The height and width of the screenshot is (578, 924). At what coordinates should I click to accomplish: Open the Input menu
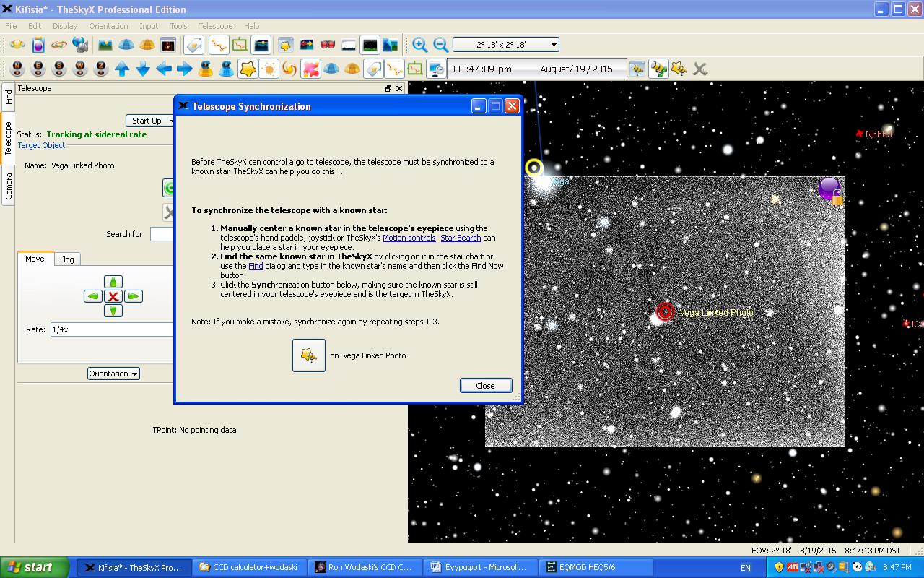[149, 26]
